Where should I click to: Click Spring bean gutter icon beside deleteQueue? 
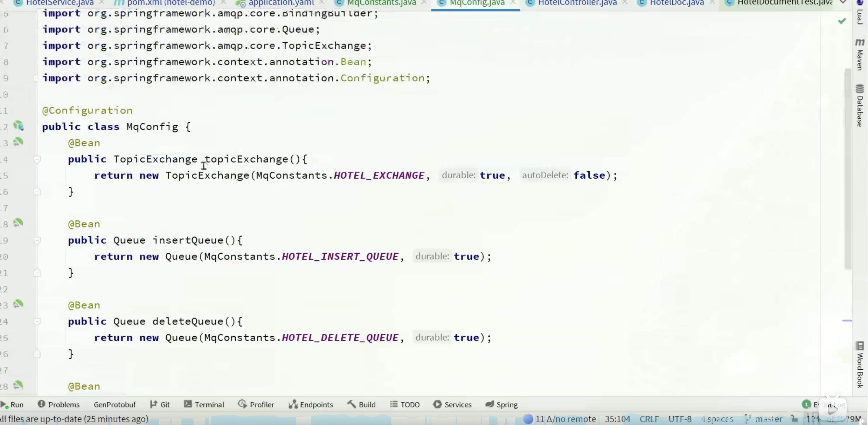(x=18, y=304)
